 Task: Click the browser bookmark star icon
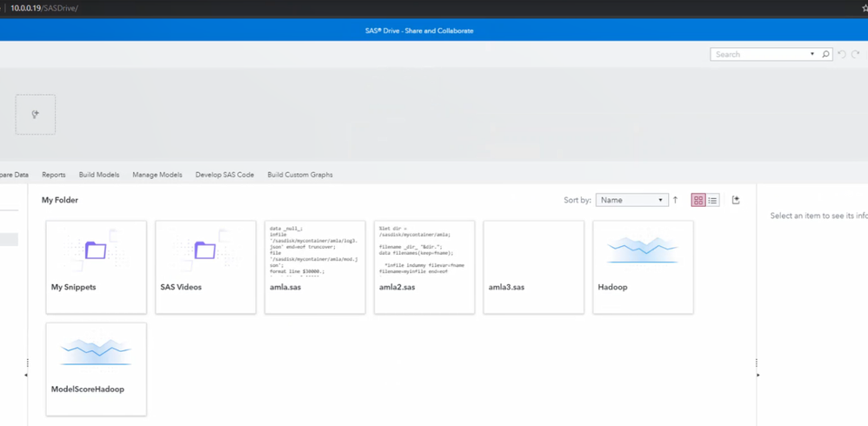865,9
